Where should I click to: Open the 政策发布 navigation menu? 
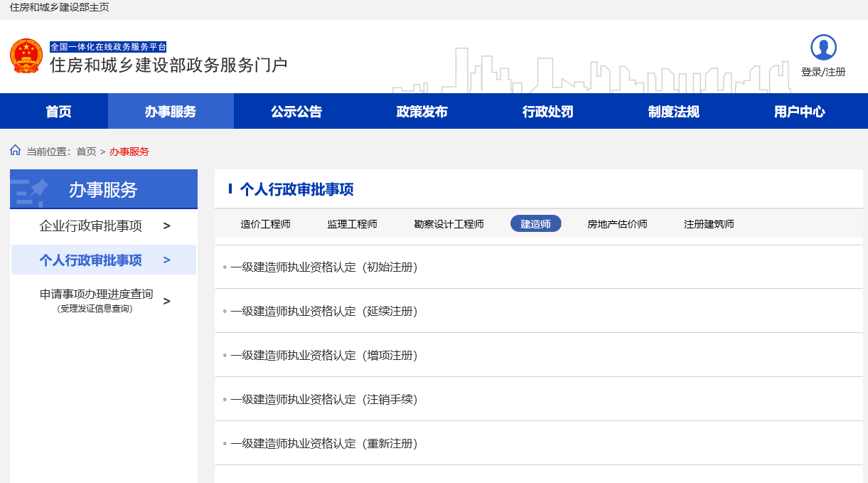(422, 112)
